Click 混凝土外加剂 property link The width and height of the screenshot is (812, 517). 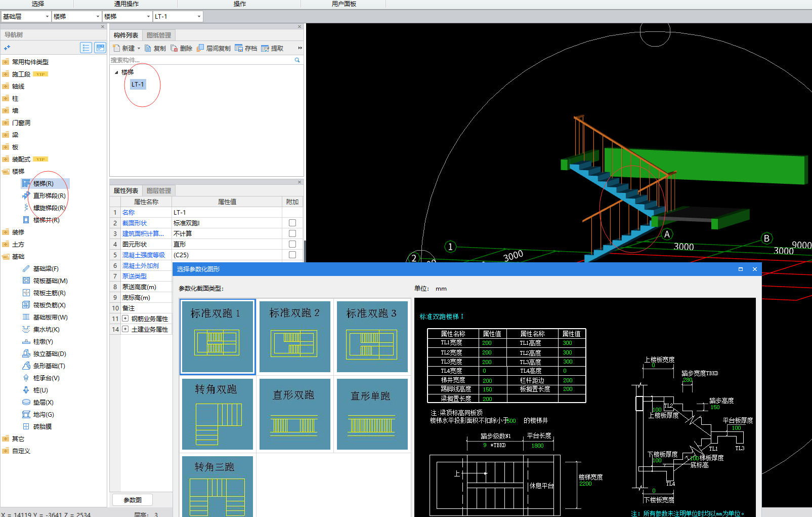(141, 265)
